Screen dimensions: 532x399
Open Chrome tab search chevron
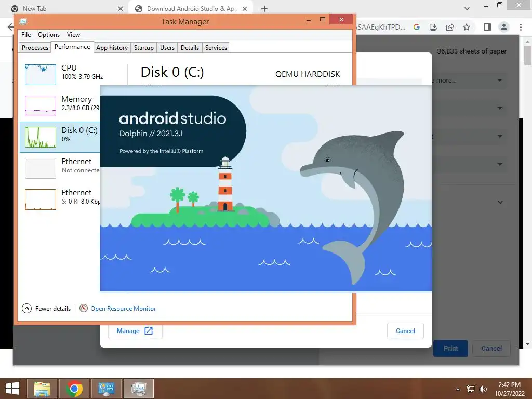click(467, 9)
